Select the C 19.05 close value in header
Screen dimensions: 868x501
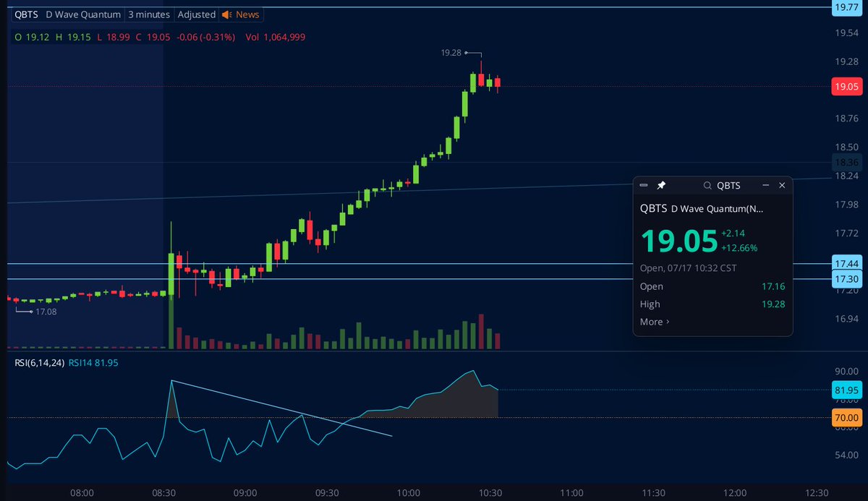click(x=153, y=37)
